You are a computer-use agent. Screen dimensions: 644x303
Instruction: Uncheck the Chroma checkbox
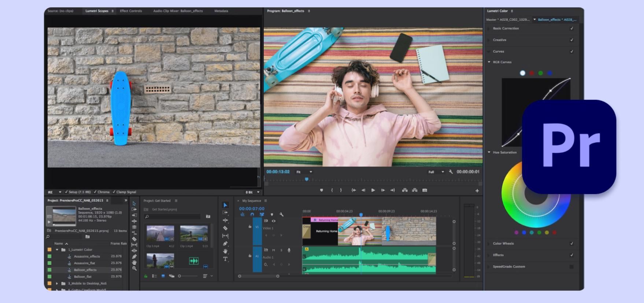point(95,192)
